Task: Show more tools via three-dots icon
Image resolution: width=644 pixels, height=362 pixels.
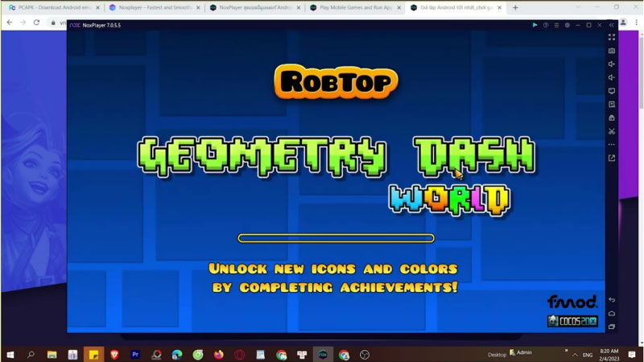Action: (612, 145)
